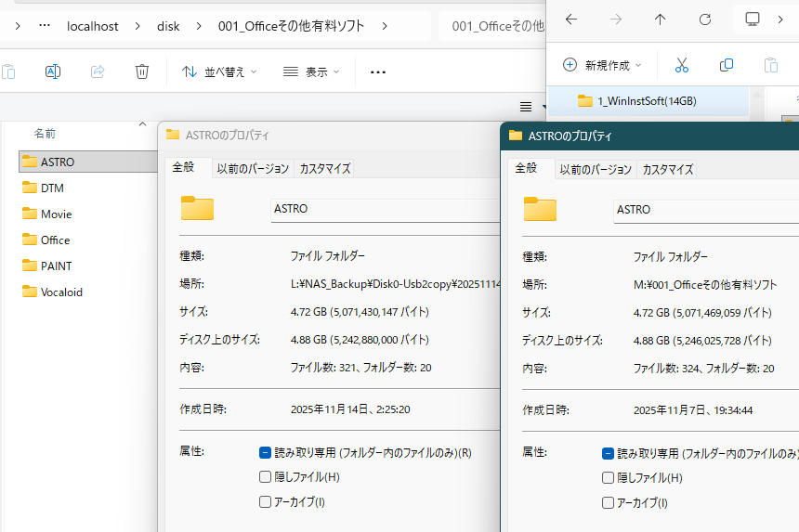Select the Office folder

[46, 240]
